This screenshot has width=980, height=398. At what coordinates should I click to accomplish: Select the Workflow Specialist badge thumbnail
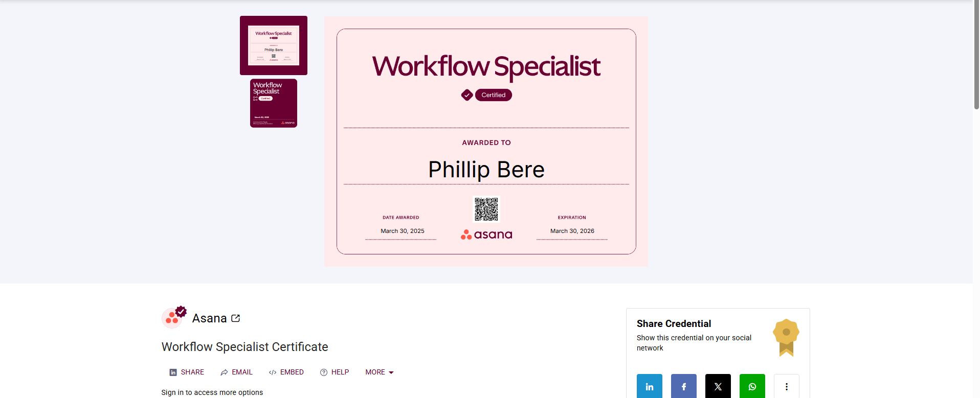pos(273,103)
